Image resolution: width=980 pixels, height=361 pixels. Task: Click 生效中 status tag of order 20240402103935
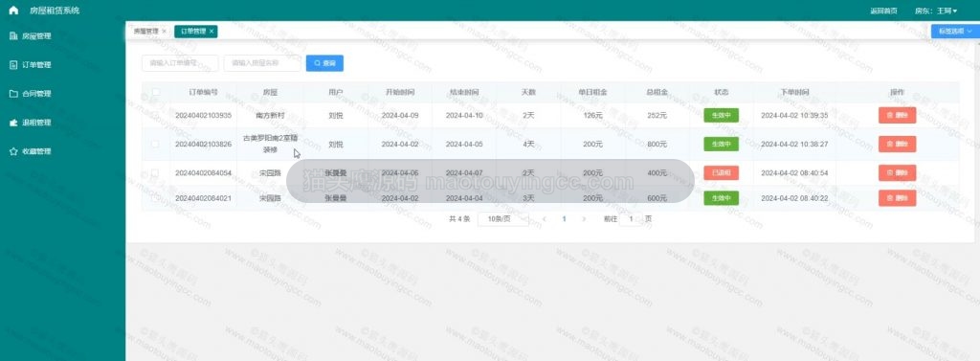click(722, 115)
